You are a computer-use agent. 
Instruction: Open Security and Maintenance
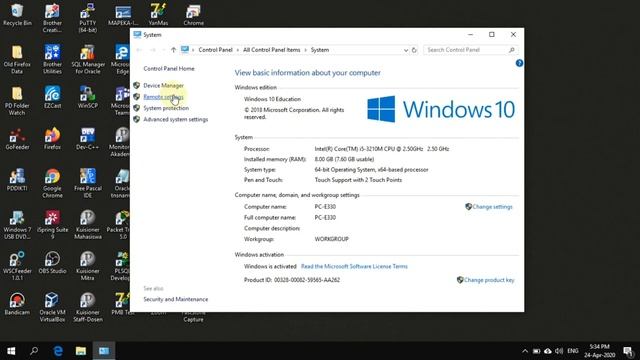pyautogui.click(x=176, y=299)
